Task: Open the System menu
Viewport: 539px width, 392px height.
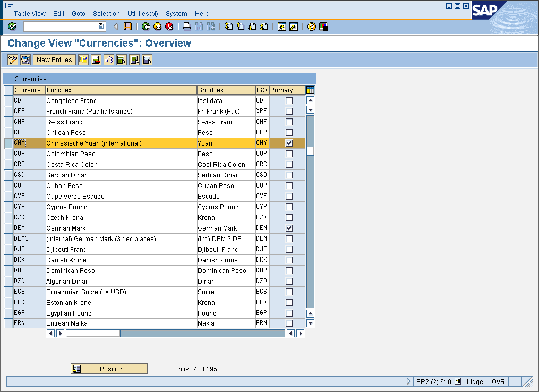Action: [x=176, y=13]
